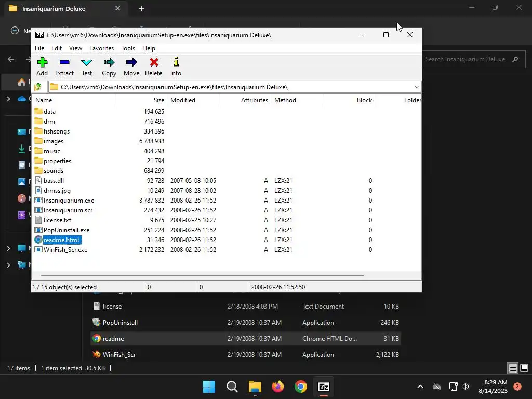This screenshot has width=532, height=399.
Task: Click the horizontal scrollbar in 7-Zip
Action: (x=202, y=275)
